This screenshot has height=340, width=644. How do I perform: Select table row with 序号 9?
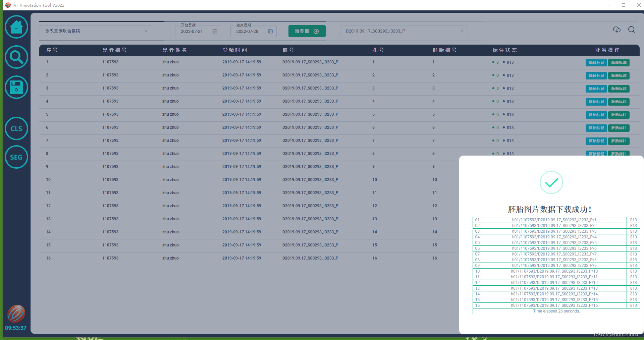click(249, 167)
